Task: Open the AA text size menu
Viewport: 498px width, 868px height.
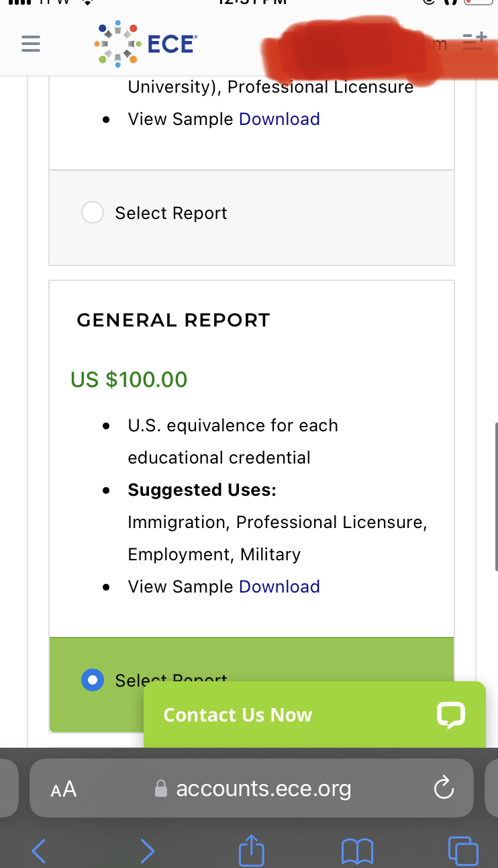Action: click(x=64, y=789)
